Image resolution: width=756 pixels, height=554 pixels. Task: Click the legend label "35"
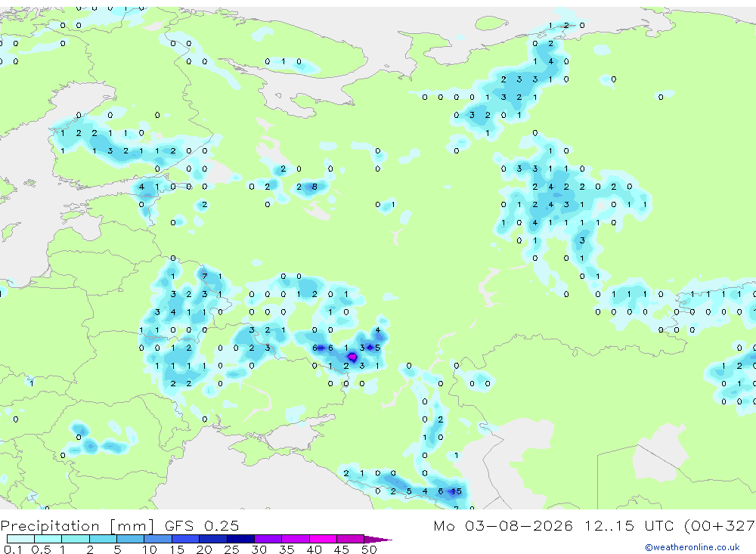click(x=287, y=549)
